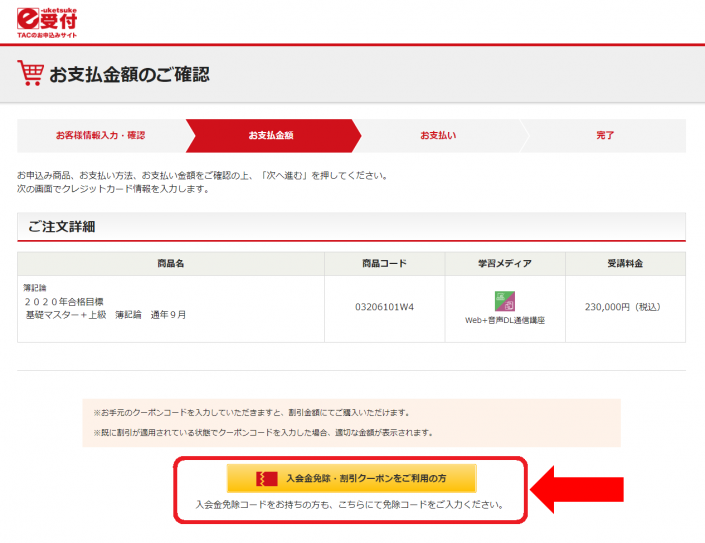Click the Web+音声DL media icon
The height and width of the screenshot is (543, 705).
point(504,301)
